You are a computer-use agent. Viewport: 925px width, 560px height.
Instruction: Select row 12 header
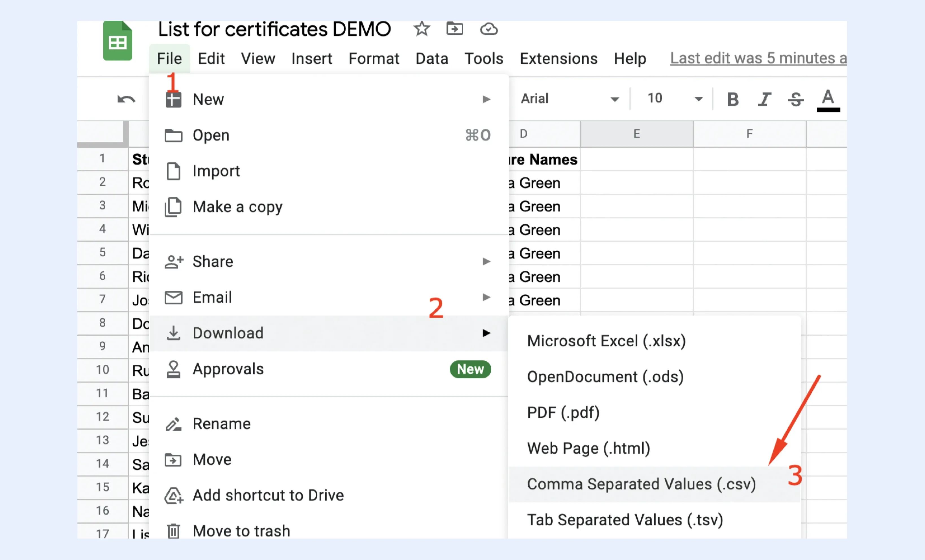point(102,417)
